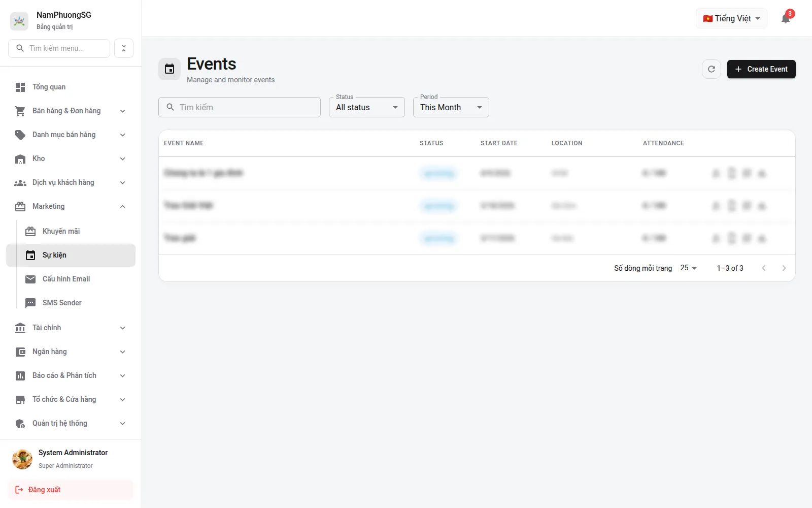Expand Dịch vụ khách hàng menu
The height and width of the screenshot is (508, 812).
pyautogui.click(x=71, y=182)
